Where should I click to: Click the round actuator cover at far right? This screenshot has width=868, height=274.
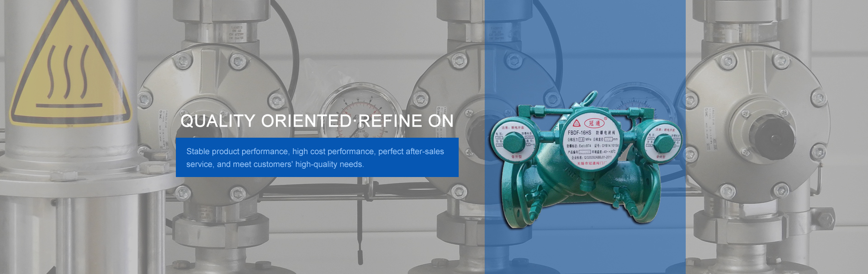(758, 124)
